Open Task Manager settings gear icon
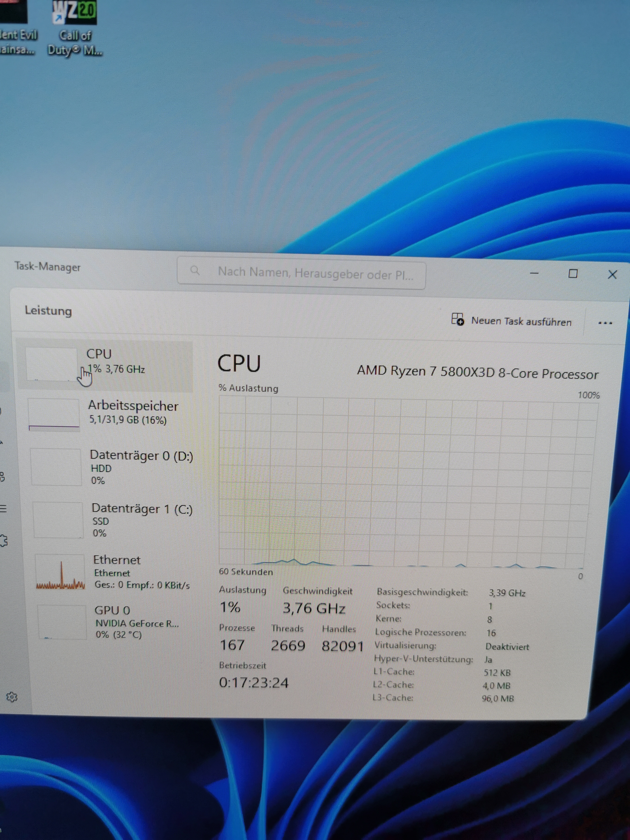 11,697
